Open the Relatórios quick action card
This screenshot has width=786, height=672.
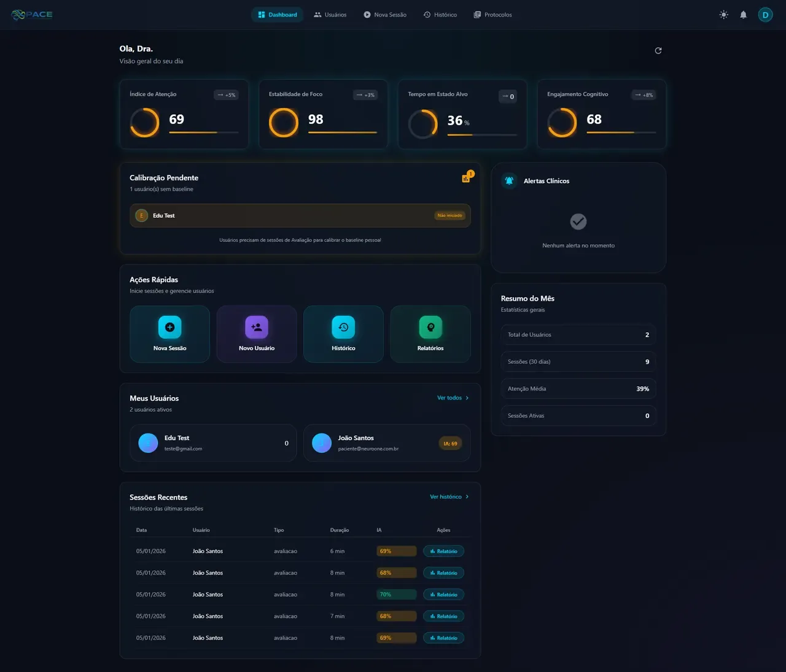coord(430,334)
